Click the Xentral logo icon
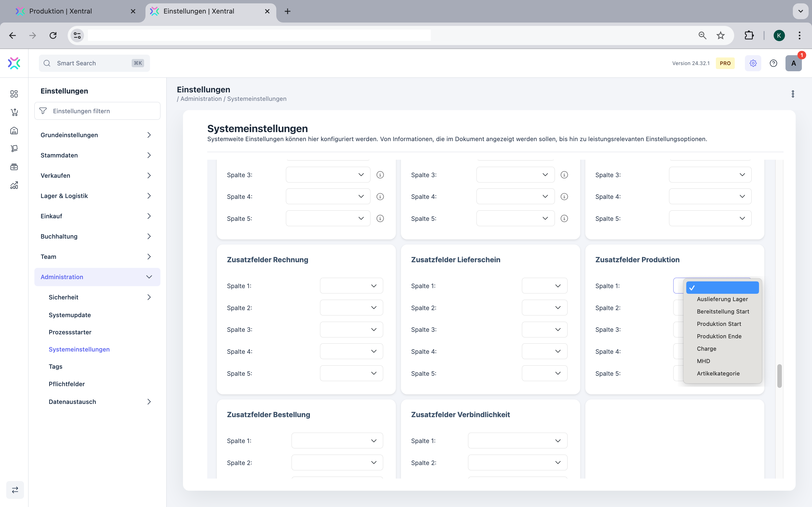The width and height of the screenshot is (812, 507). [x=14, y=63]
